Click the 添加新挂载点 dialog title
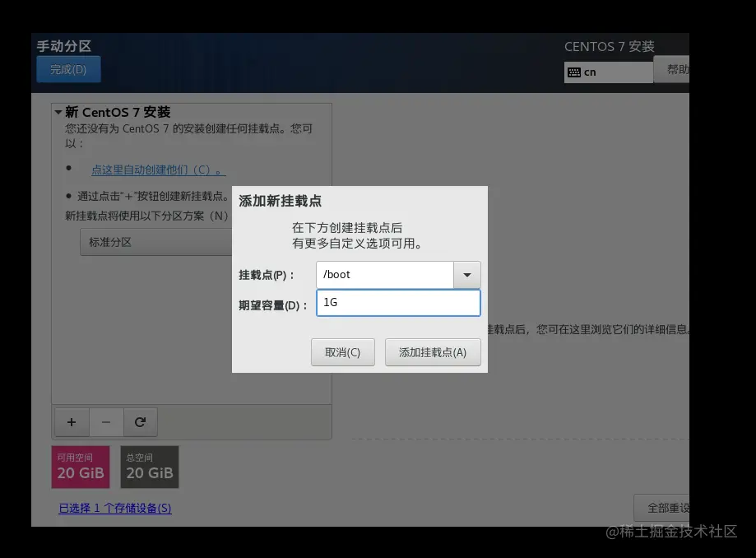This screenshot has height=558, width=756. coord(281,201)
